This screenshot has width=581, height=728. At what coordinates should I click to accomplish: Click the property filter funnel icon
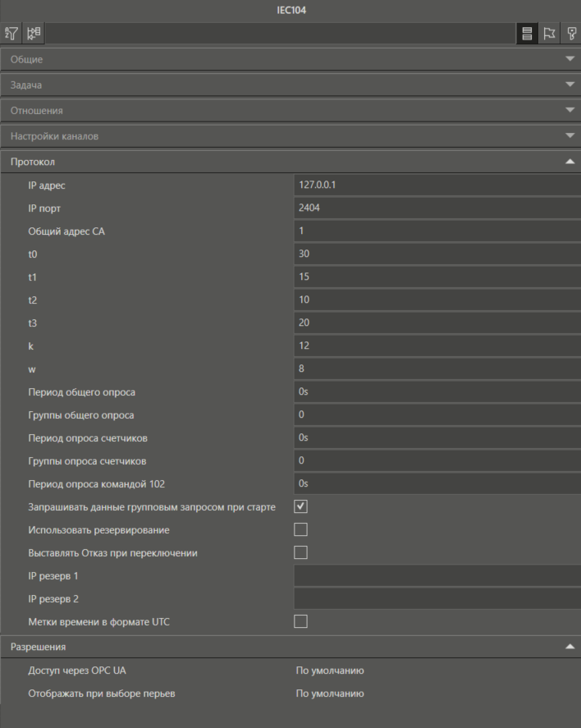[11, 34]
